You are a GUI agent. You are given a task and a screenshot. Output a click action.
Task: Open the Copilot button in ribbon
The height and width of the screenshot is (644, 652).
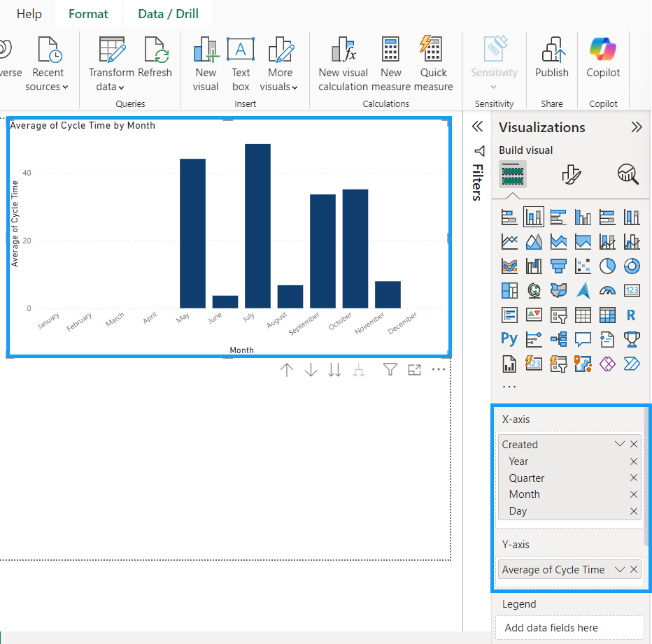(603, 59)
